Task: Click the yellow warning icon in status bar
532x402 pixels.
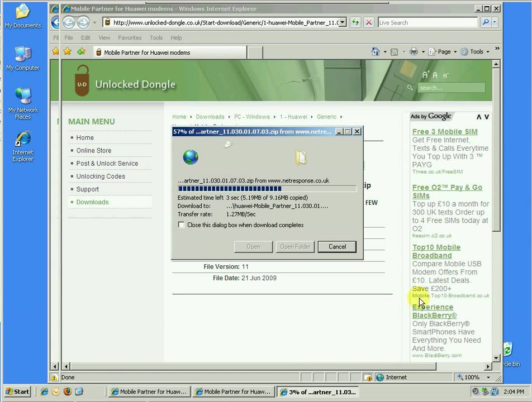Action: (x=54, y=377)
